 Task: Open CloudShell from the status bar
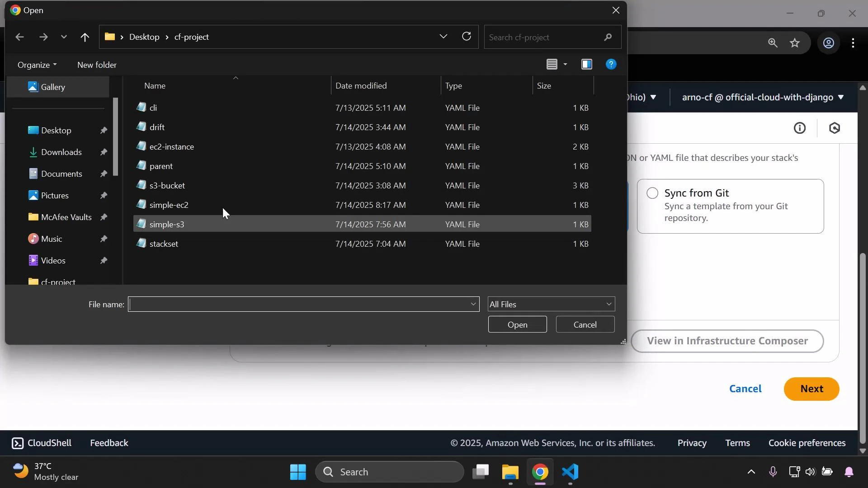click(x=41, y=443)
